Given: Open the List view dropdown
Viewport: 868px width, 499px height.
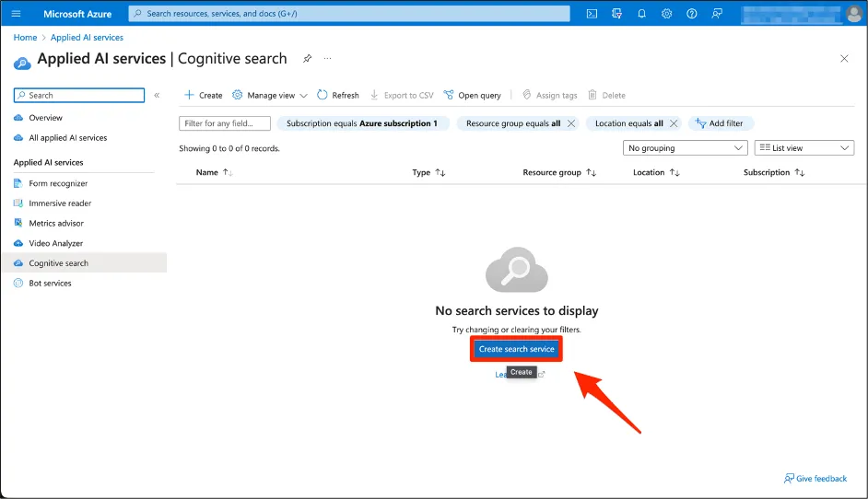Looking at the screenshot, I should tap(804, 147).
